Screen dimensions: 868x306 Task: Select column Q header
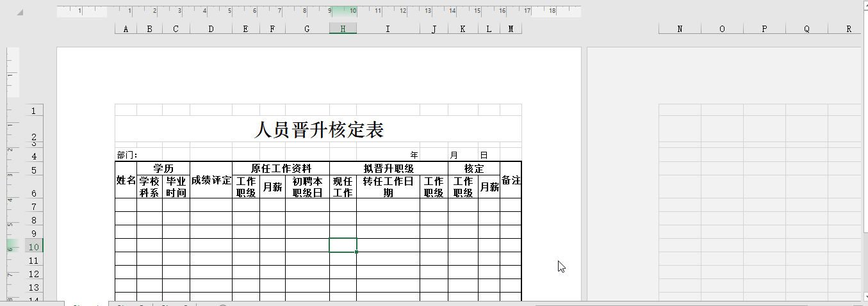tap(807, 29)
